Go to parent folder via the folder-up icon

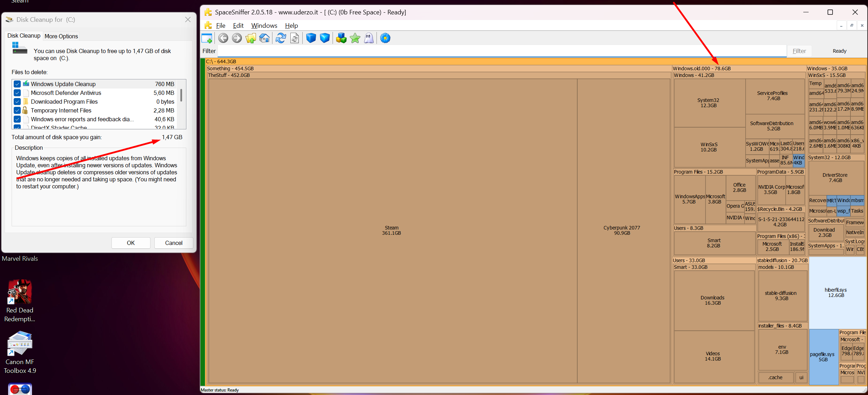[251, 38]
